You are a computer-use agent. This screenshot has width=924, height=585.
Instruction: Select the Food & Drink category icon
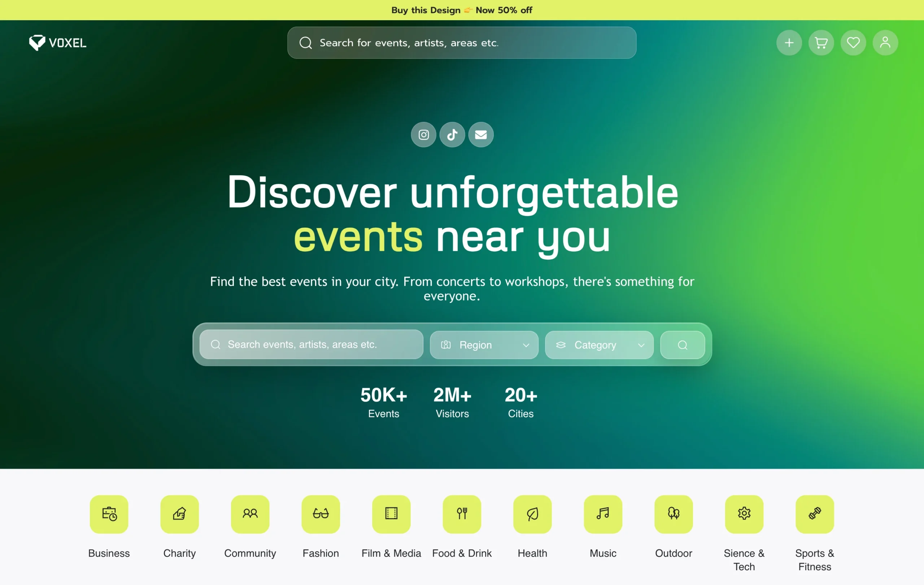[x=462, y=514]
